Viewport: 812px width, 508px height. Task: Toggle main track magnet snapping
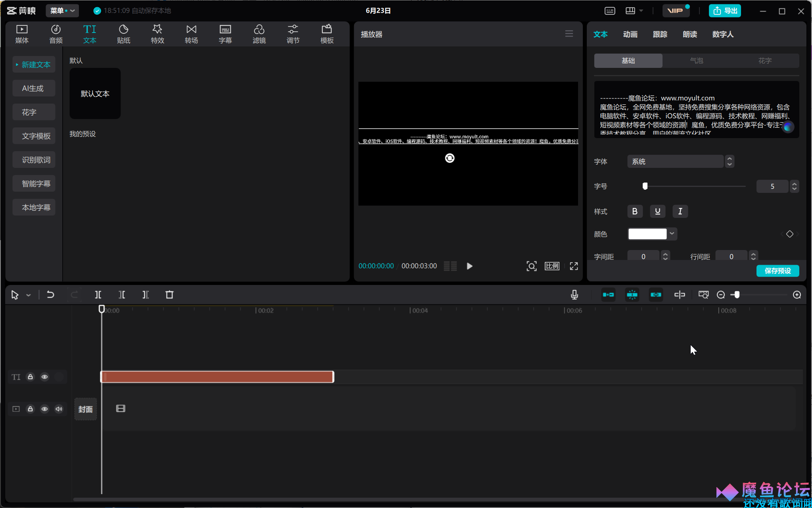[608, 295]
